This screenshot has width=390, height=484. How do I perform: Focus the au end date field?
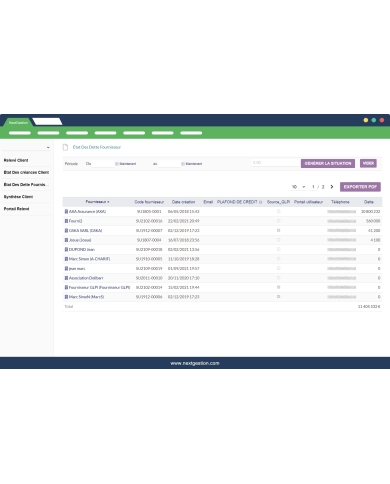169,164
